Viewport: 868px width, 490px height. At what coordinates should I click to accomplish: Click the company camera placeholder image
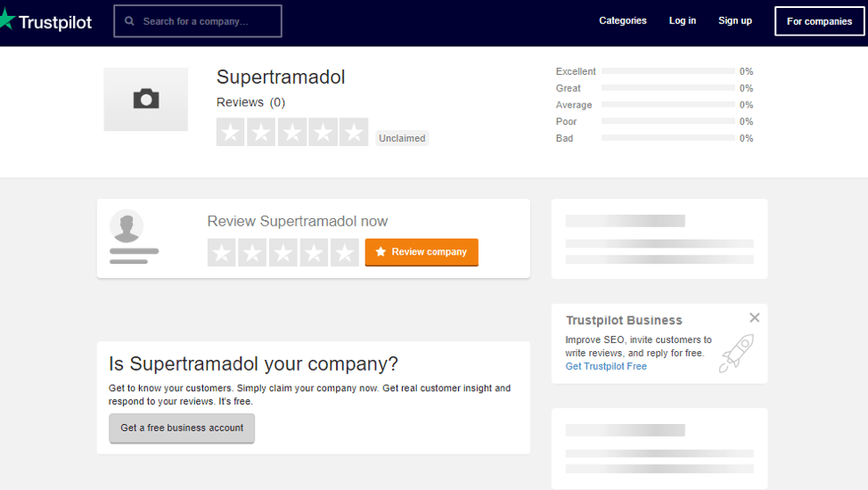[146, 100]
